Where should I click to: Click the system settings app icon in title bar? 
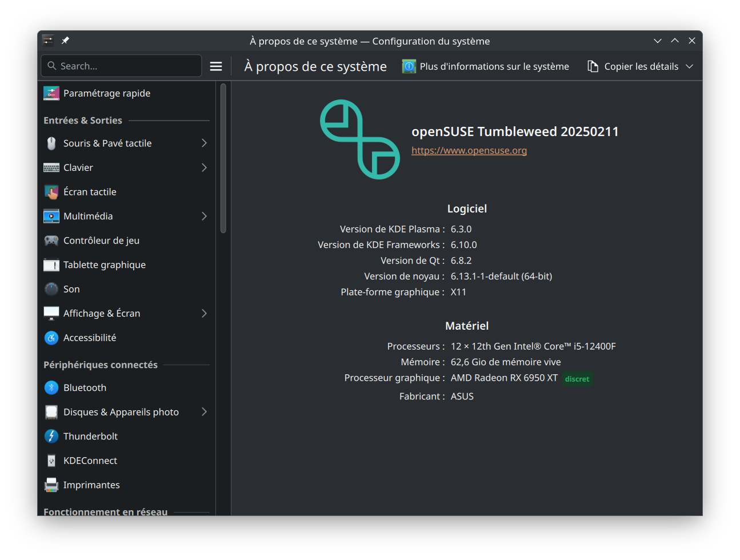[x=48, y=41]
